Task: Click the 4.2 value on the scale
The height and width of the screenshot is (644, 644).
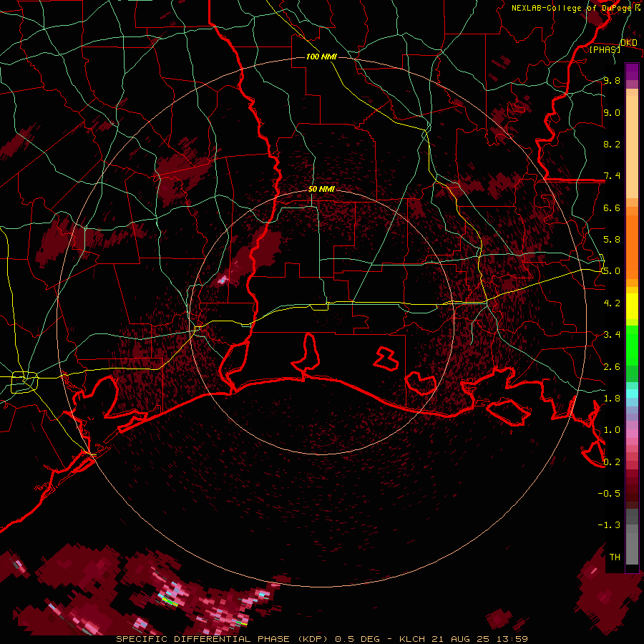Action: [x=612, y=303]
